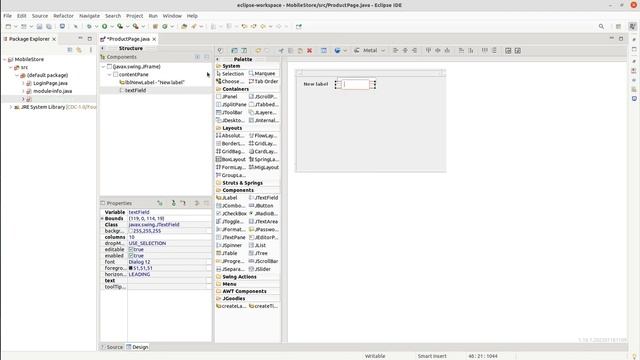640x360 pixels.
Task: Click the foreground color 51,51,51 swatch
Action: [x=131, y=268]
